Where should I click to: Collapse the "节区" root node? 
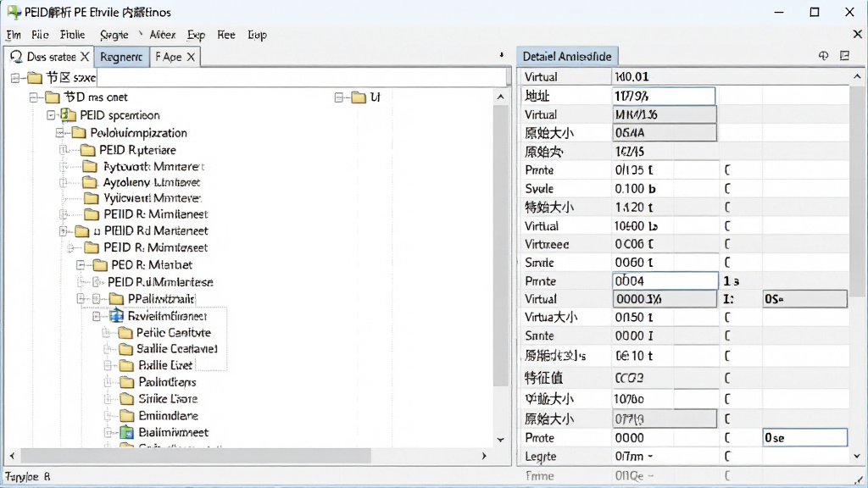click(x=15, y=78)
